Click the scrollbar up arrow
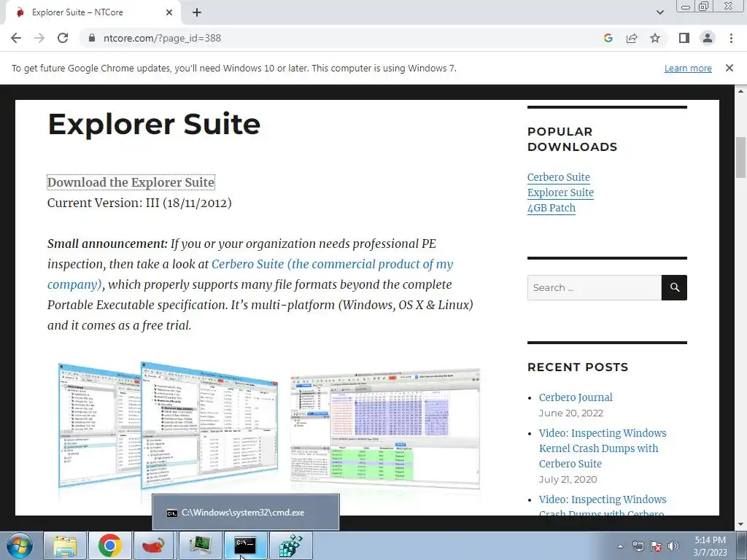This screenshot has height=560, width=747. pyautogui.click(x=741, y=90)
